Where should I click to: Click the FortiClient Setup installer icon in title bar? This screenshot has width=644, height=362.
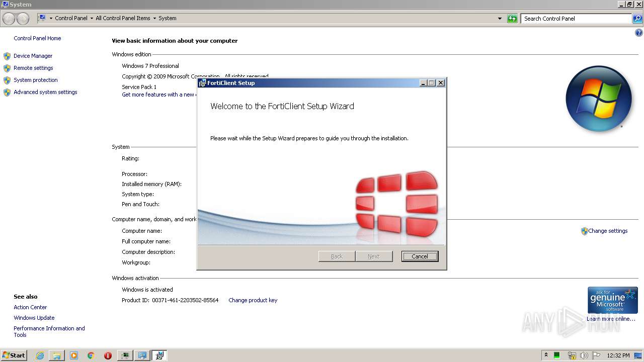[x=202, y=83]
